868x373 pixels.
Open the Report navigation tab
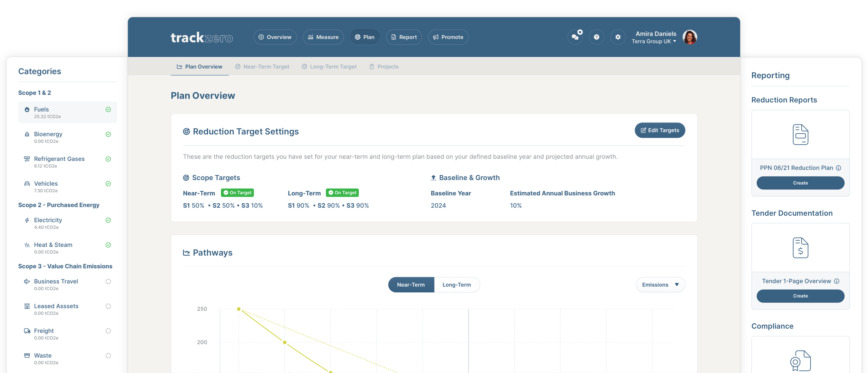point(404,37)
